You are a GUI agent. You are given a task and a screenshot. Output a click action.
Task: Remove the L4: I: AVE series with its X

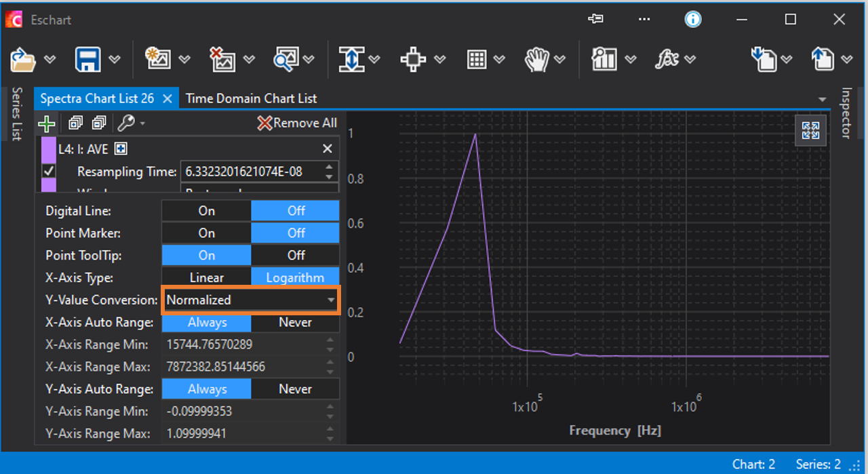point(328,149)
